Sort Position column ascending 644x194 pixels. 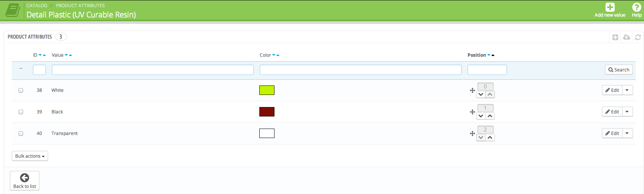(493, 55)
